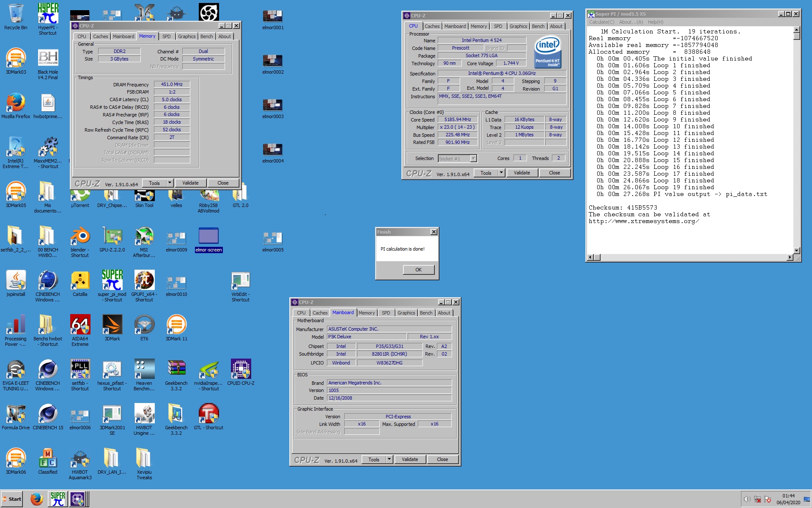
Task: Launch GPU-Z.2.2.0 desktop icon
Action: click(112, 239)
